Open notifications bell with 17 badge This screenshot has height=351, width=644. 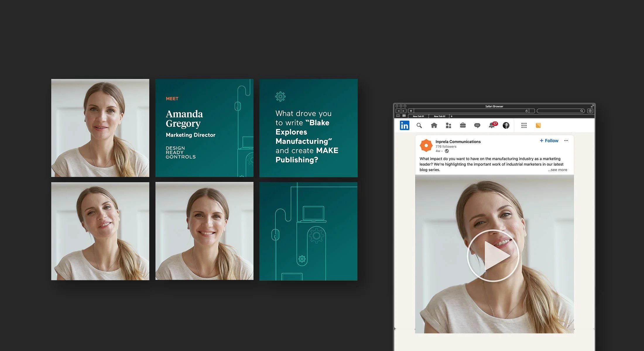492,125
